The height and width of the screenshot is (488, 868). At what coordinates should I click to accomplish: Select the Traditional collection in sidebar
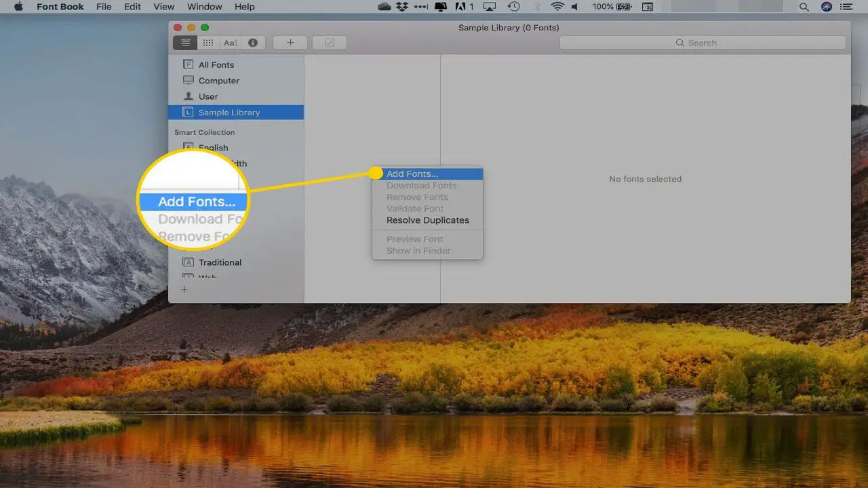point(236,262)
